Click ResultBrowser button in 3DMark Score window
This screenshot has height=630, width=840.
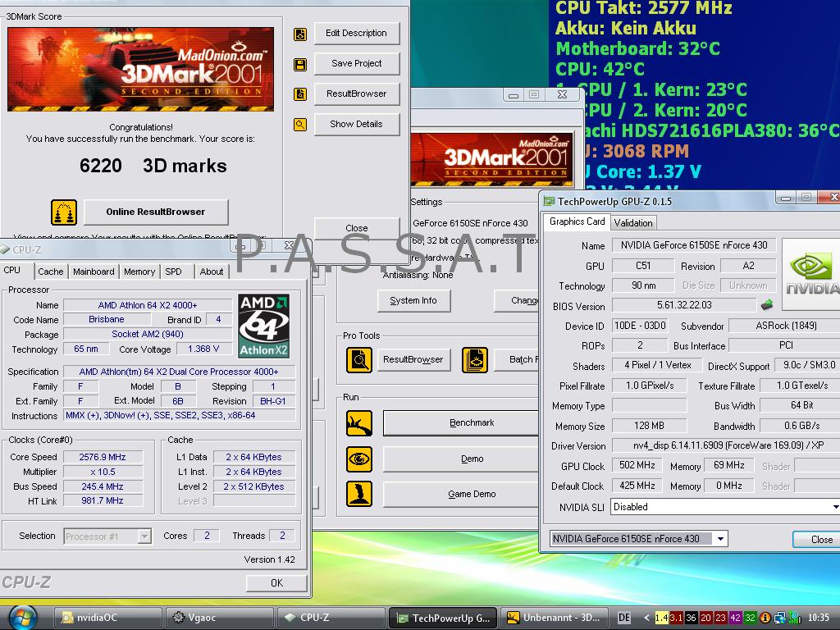coord(356,94)
